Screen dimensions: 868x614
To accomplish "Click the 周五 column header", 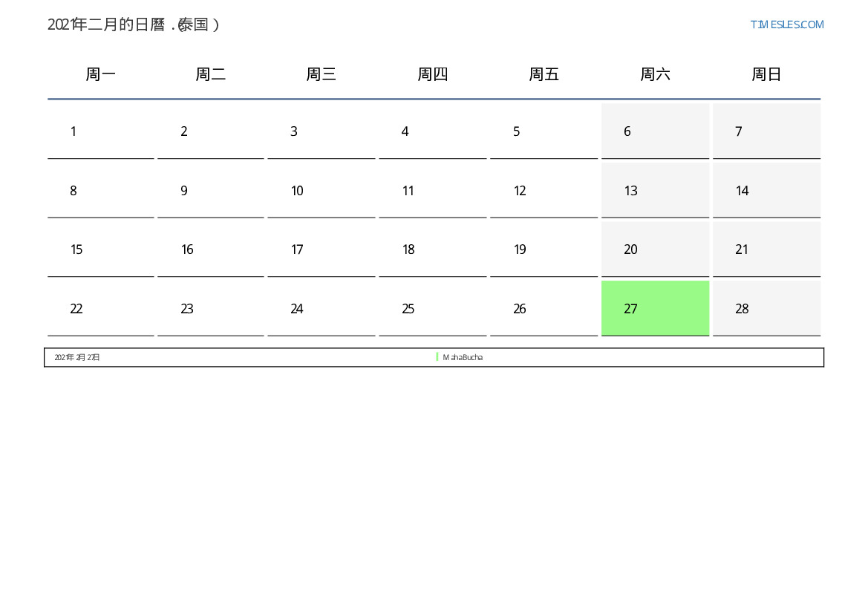I will [544, 74].
